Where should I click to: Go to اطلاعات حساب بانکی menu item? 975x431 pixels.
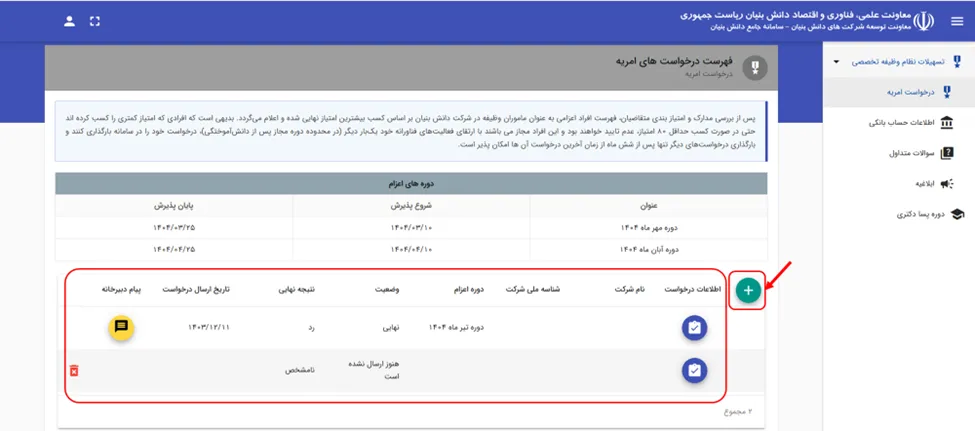click(898, 123)
